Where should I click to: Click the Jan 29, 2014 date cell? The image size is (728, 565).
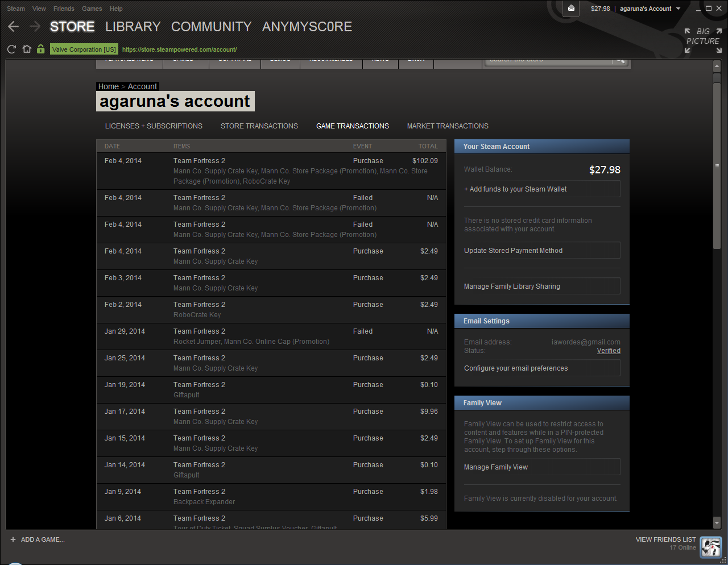(125, 331)
